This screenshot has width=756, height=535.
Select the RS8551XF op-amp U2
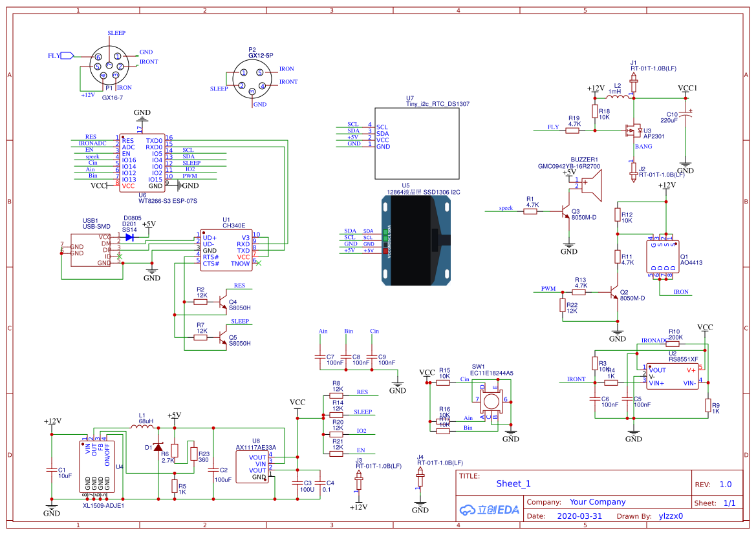pos(672,377)
